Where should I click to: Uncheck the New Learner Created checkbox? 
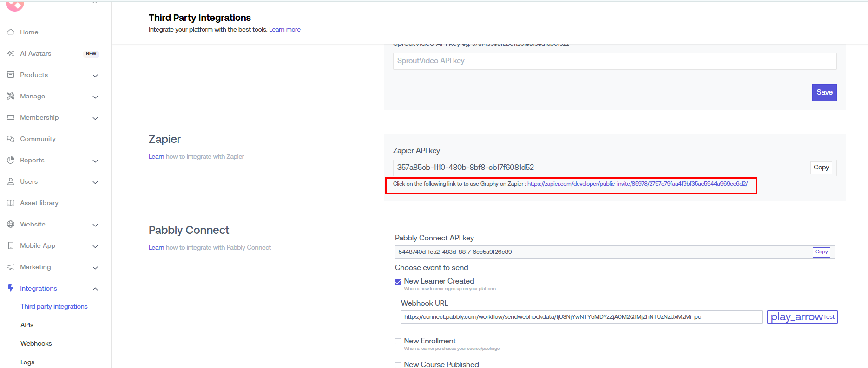coord(398,282)
